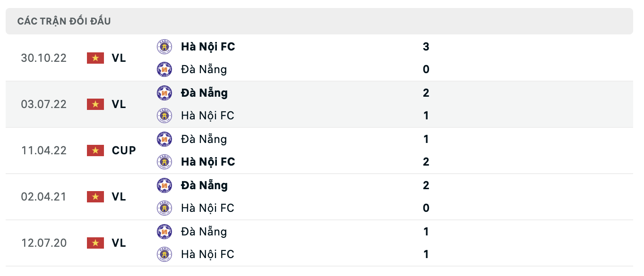Click Đà Nẵng crest in 03.07.22 match

(164, 93)
